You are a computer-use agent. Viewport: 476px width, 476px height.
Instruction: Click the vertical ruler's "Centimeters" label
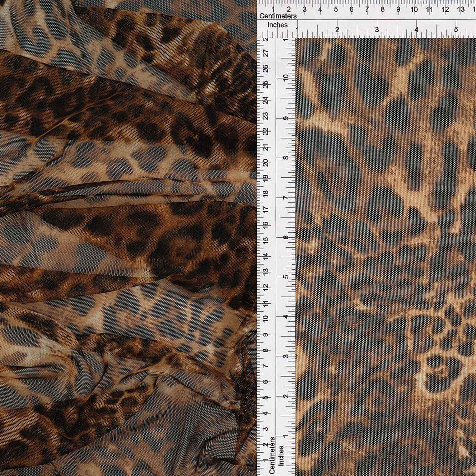click(x=272, y=455)
